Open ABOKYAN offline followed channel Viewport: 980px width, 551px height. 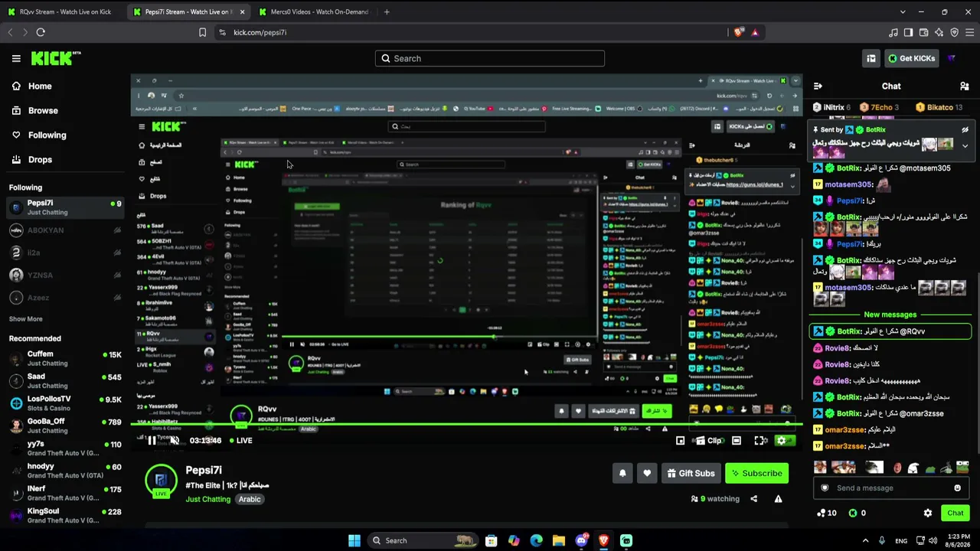65,230
